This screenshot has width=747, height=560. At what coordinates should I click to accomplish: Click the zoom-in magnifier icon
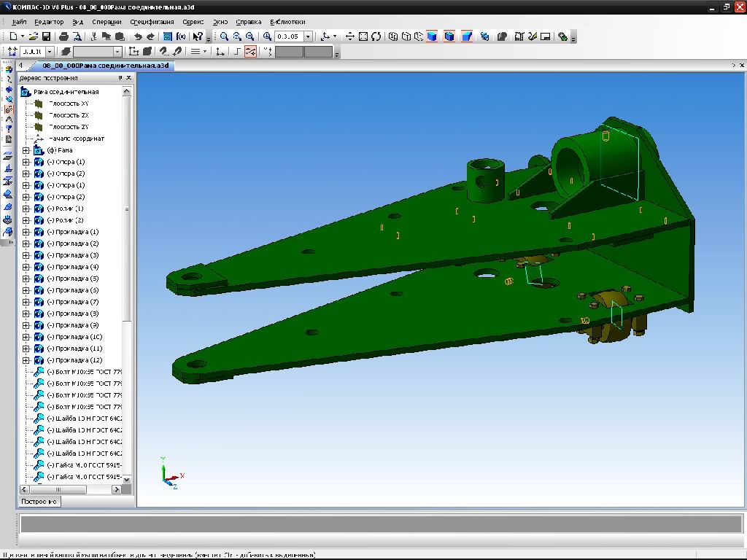[x=224, y=36]
